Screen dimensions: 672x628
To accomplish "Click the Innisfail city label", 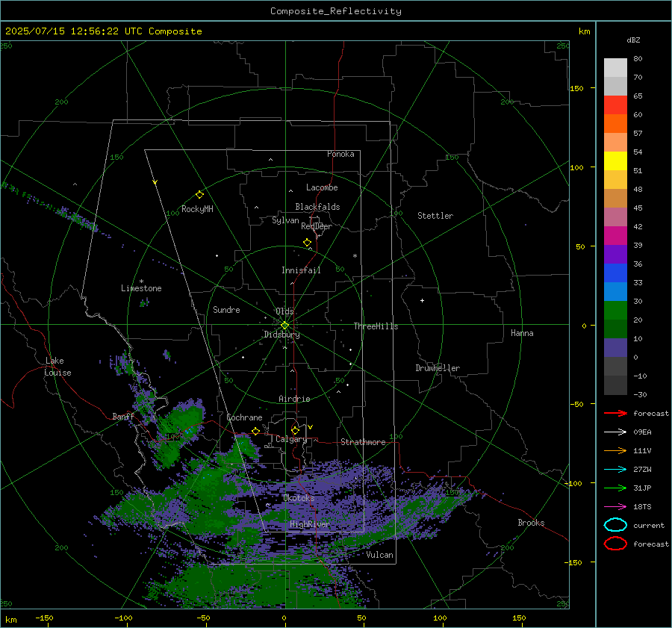I will coord(301,270).
